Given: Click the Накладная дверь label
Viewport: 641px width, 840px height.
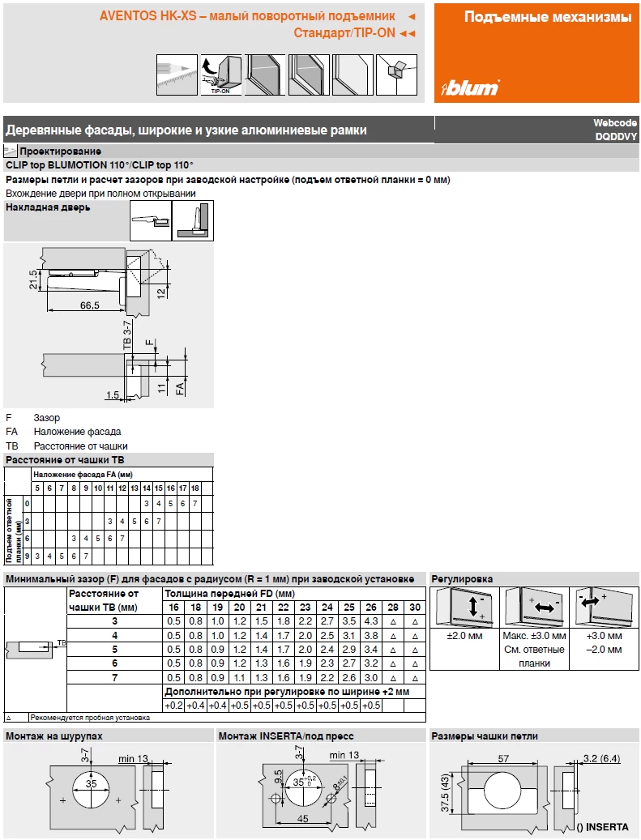Looking at the screenshot, I should tap(48, 207).
